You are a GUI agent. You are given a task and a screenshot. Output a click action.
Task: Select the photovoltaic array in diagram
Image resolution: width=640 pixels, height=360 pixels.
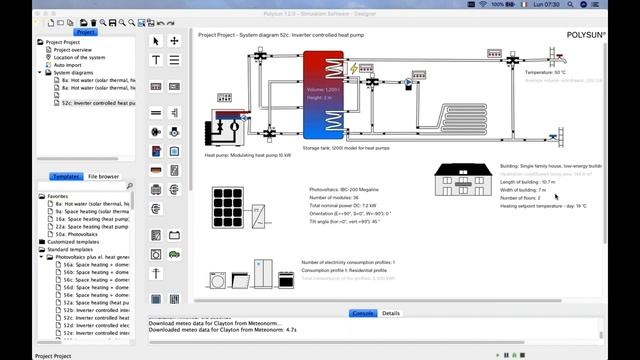click(x=228, y=207)
